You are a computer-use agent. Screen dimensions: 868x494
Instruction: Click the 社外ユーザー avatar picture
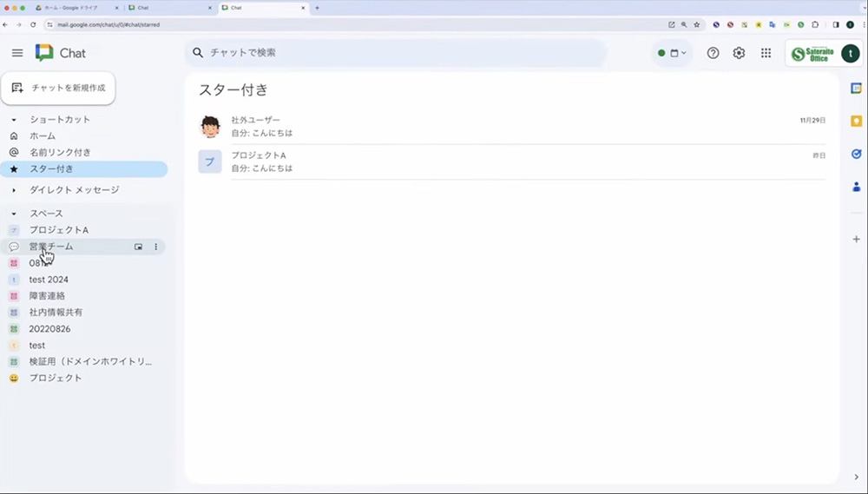click(x=210, y=127)
